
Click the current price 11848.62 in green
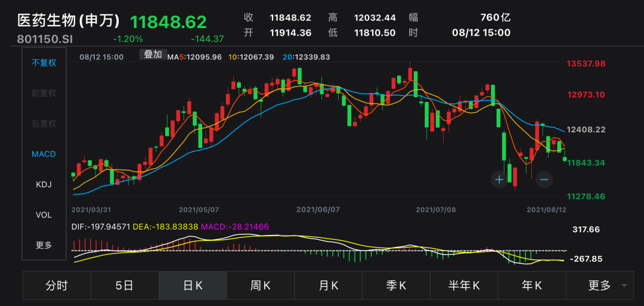[x=168, y=22]
